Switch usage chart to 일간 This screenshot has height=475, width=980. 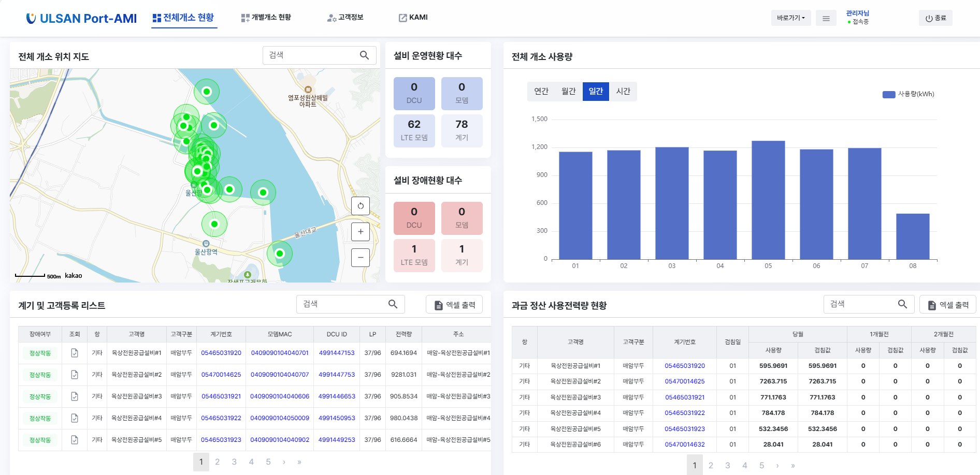coord(596,91)
